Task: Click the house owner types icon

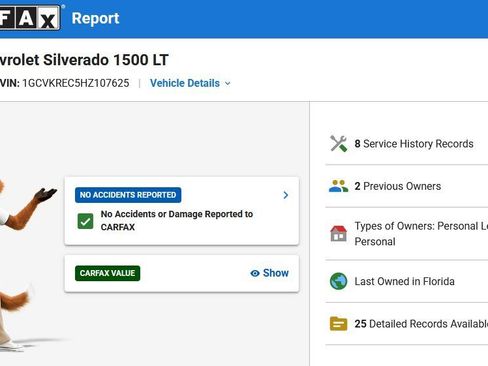Action: coord(338,233)
